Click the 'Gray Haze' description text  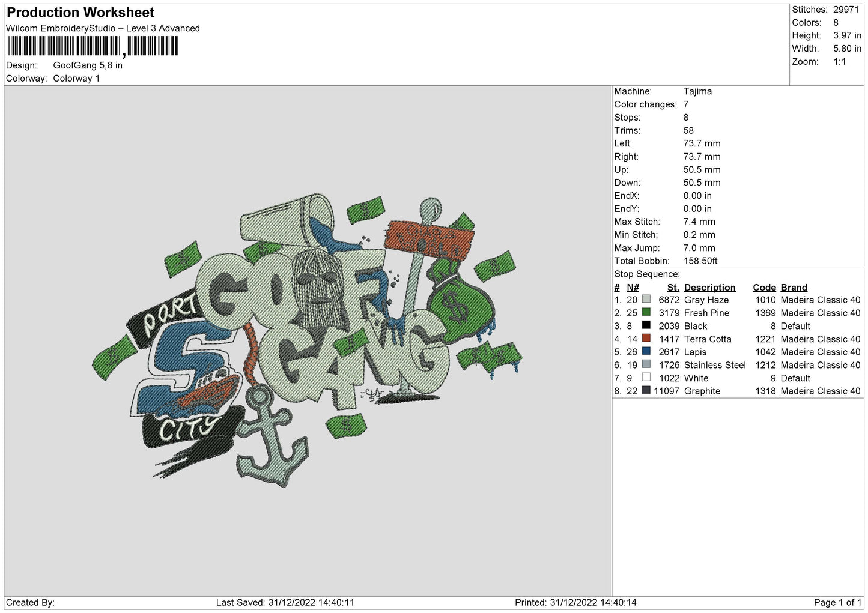[706, 300]
